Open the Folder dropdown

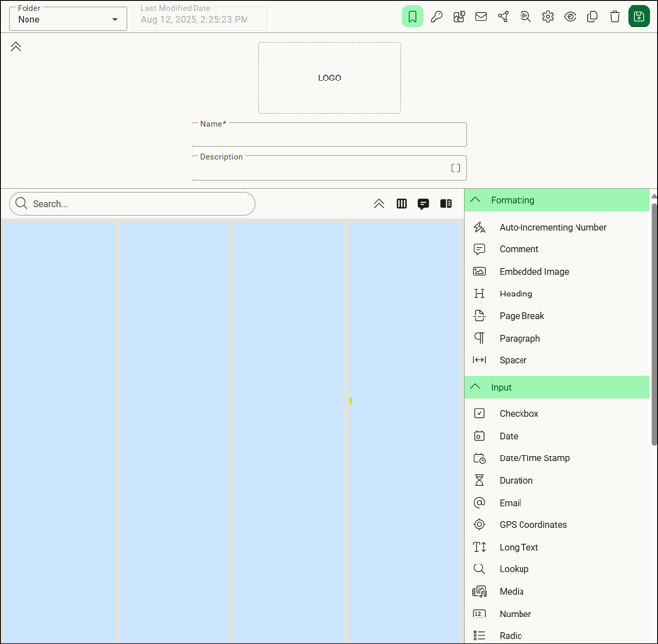[x=68, y=19]
